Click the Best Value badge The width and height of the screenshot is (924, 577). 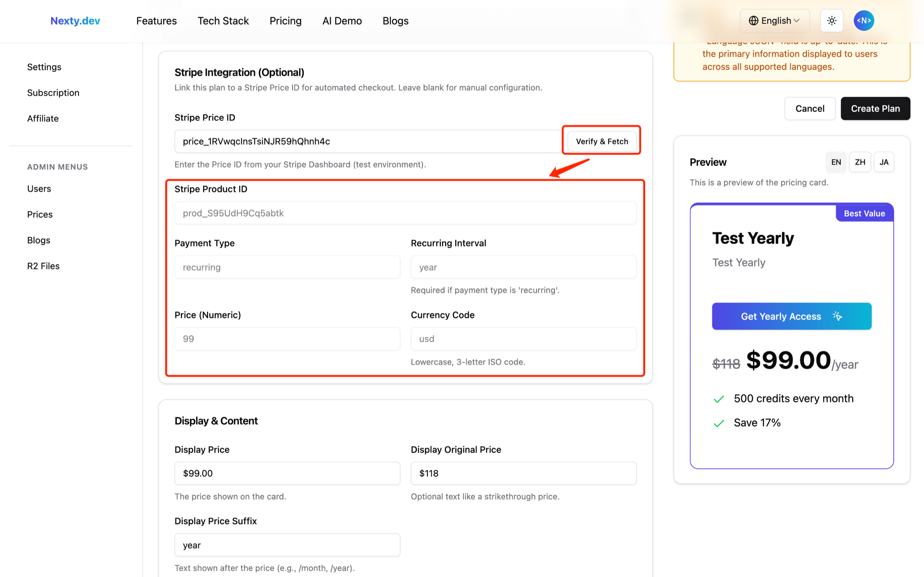coord(864,213)
